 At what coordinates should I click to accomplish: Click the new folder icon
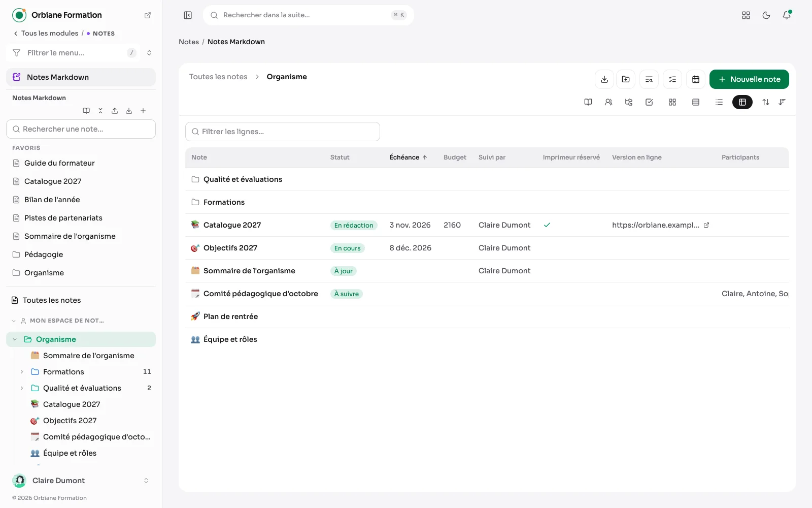(x=625, y=79)
